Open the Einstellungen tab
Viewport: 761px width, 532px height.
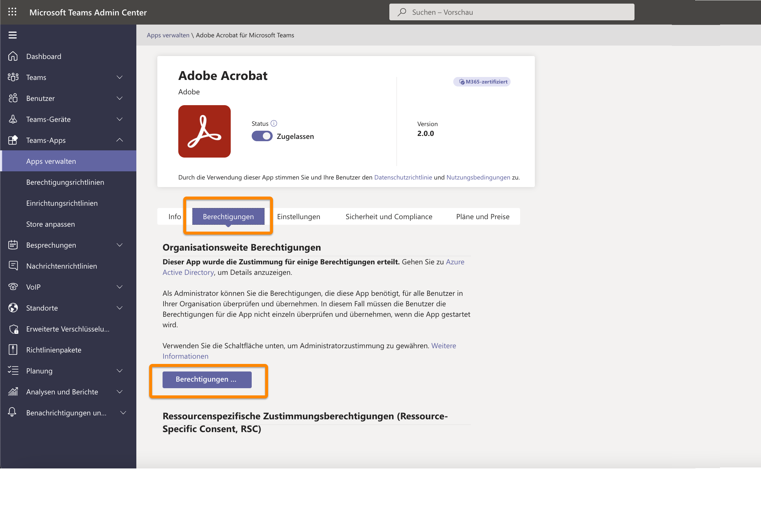[x=299, y=217]
